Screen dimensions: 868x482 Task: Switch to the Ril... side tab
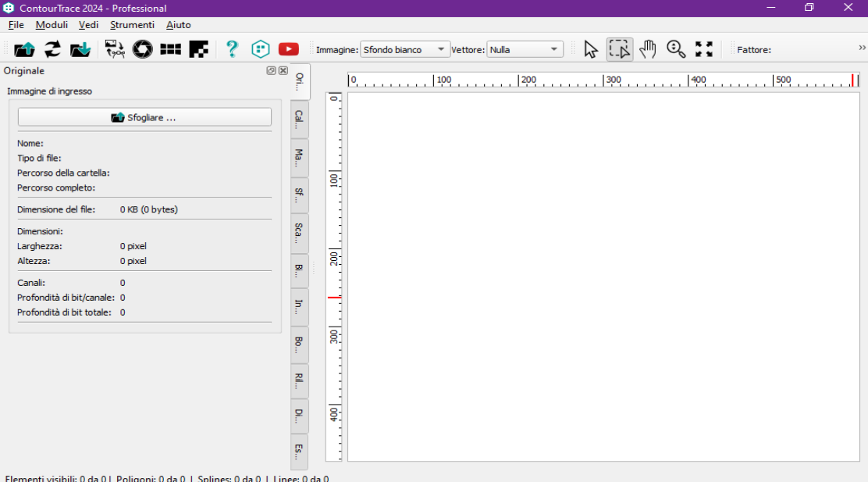[x=300, y=380]
